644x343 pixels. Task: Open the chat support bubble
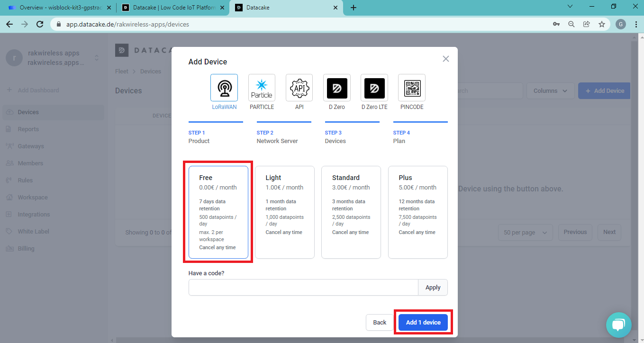click(x=618, y=325)
